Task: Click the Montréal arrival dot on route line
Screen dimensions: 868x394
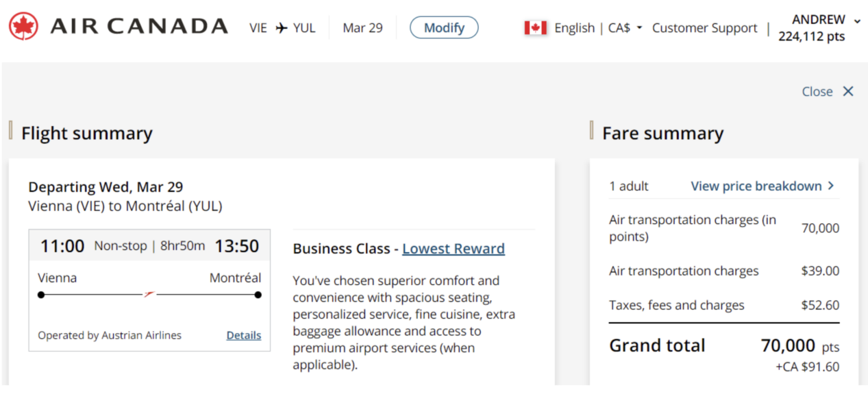Action: tap(258, 295)
